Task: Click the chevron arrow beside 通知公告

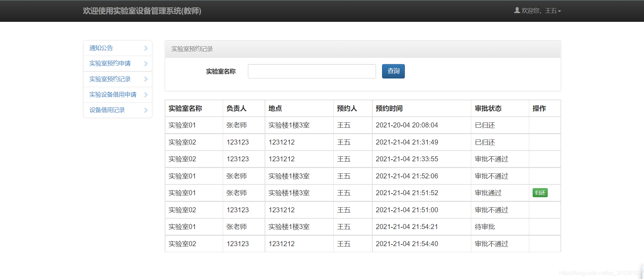Action: [146, 48]
